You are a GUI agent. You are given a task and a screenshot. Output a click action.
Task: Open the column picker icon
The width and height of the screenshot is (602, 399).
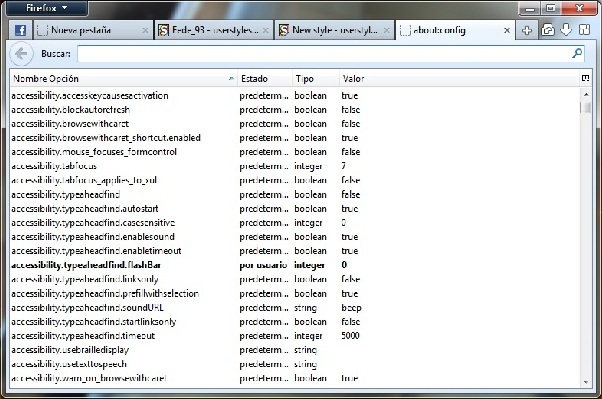585,78
